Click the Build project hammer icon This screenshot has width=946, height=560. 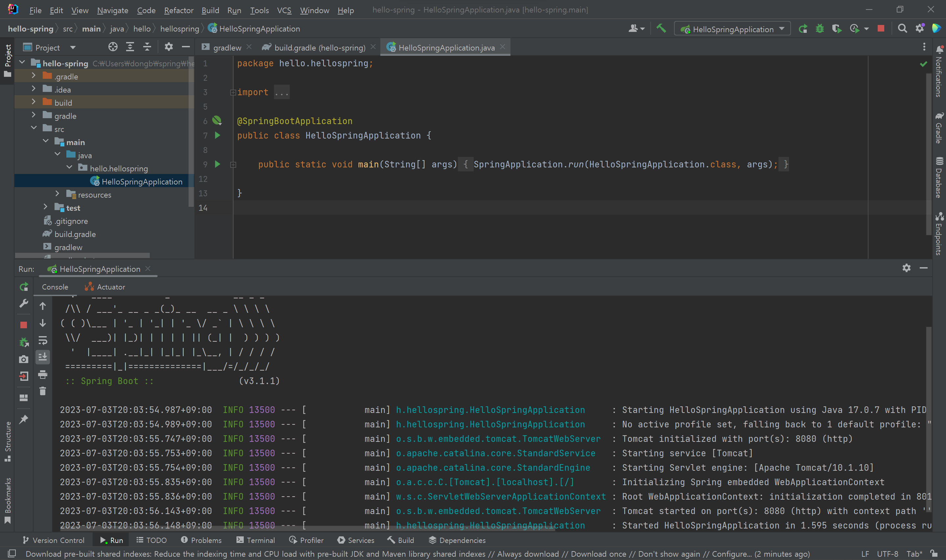(661, 29)
